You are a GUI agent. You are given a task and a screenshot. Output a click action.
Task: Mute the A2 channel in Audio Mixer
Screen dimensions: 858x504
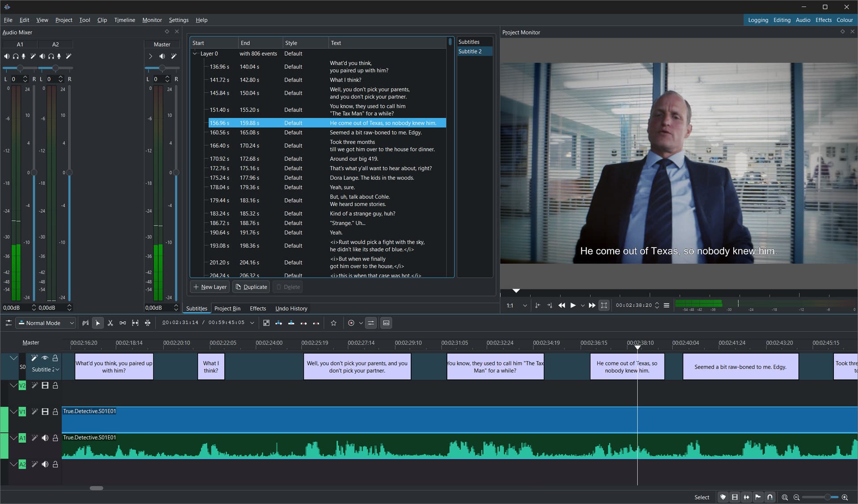42,56
